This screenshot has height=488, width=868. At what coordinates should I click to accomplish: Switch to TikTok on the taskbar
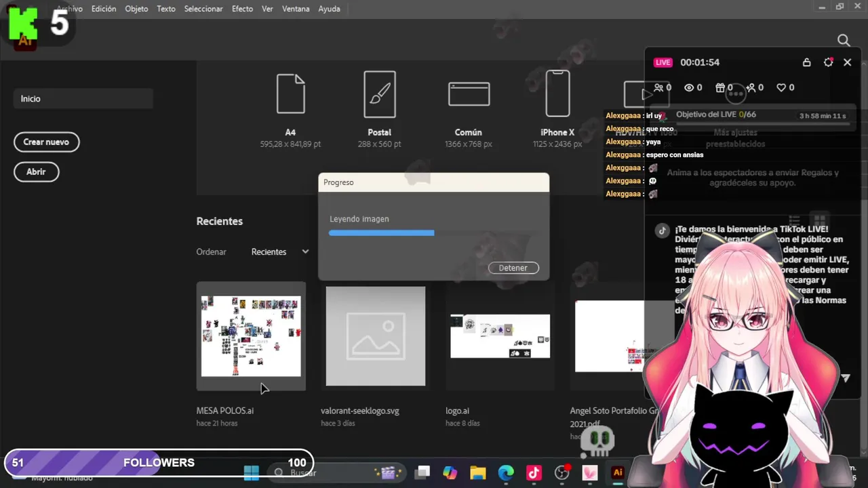pyautogui.click(x=534, y=473)
